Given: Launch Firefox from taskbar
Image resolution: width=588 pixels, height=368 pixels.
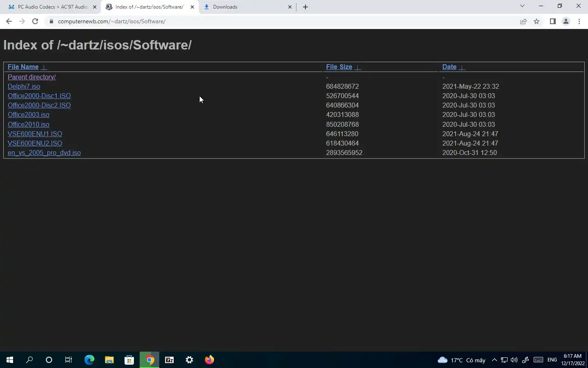Looking at the screenshot, I should tap(209, 360).
